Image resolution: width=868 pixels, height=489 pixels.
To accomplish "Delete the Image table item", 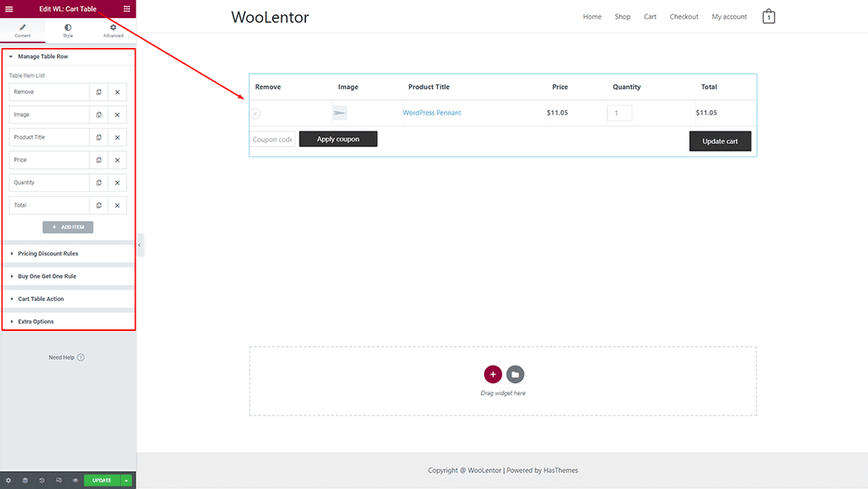I will 117,114.
